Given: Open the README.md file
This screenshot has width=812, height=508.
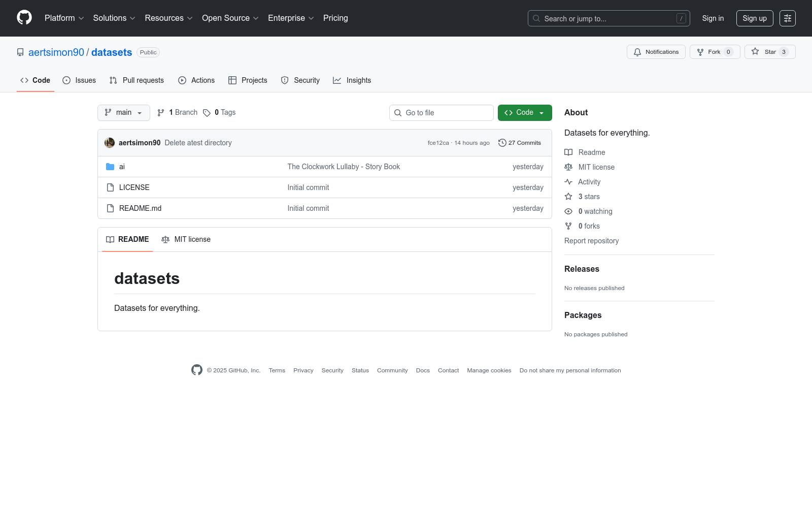Looking at the screenshot, I should (140, 208).
